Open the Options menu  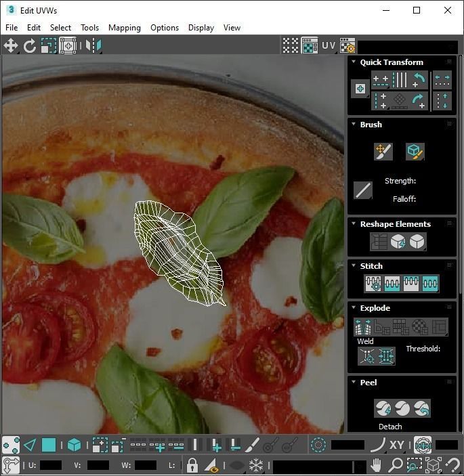tap(165, 28)
